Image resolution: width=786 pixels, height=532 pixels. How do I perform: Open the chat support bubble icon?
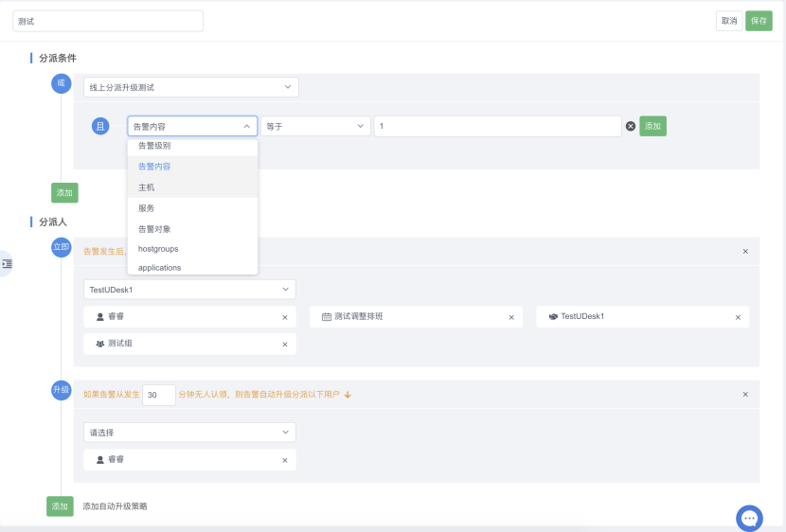[x=749, y=519]
